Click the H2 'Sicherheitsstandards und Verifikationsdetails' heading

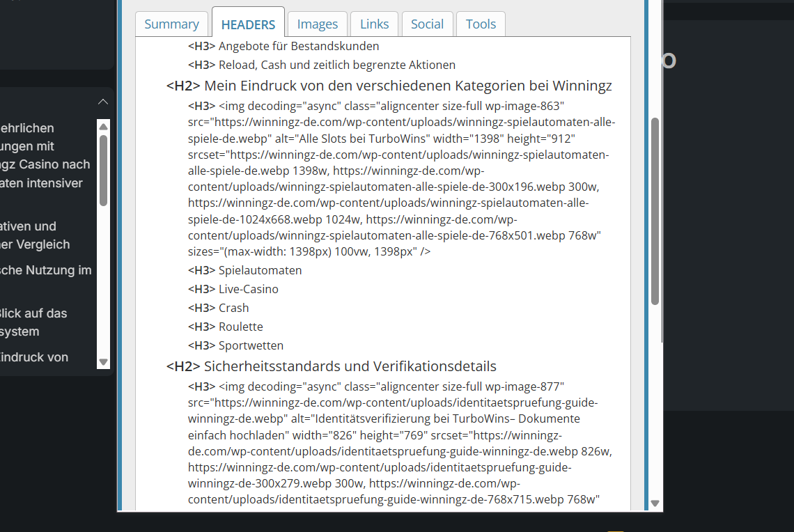(331, 366)
